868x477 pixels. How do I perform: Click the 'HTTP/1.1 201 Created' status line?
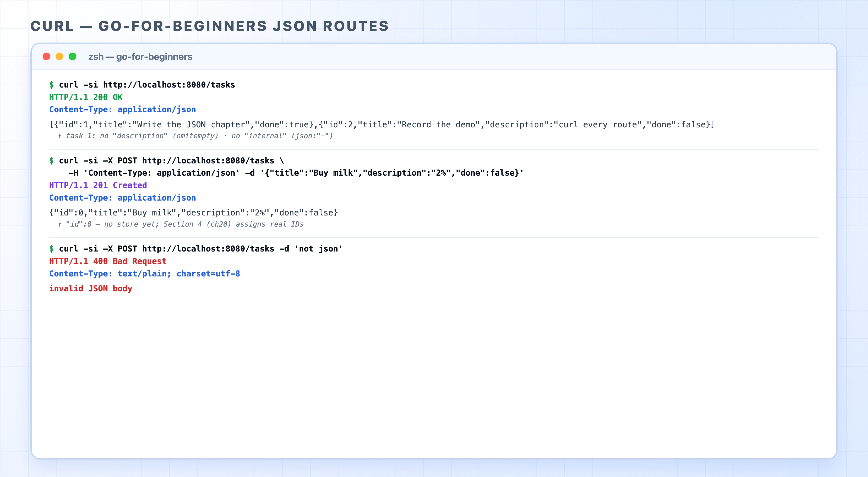(98, 185)
